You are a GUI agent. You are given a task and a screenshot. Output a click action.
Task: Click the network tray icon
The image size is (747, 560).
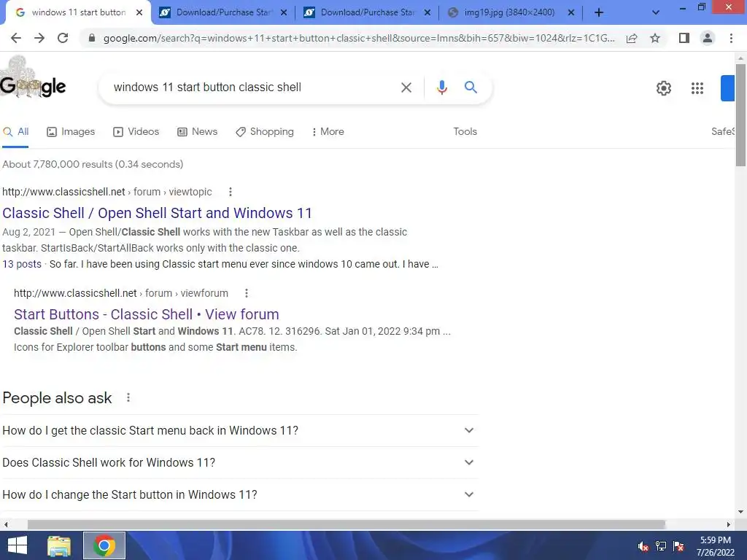click(661, 546)
